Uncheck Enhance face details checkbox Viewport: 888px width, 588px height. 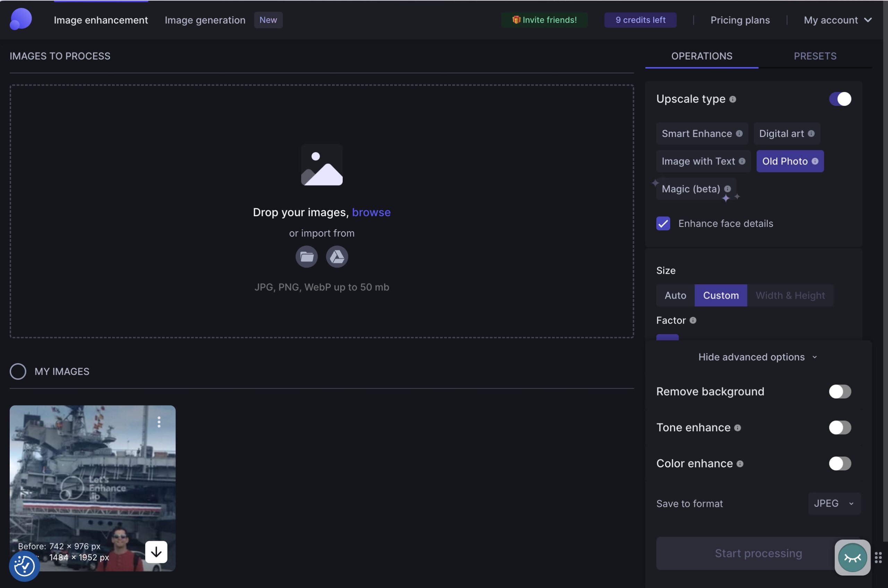click(663, 223)
